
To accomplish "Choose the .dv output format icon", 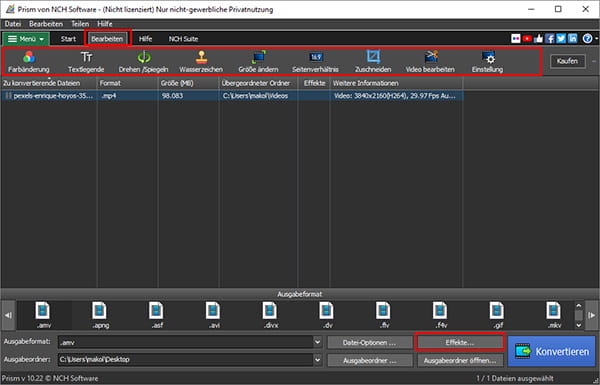I will point(327,315).
